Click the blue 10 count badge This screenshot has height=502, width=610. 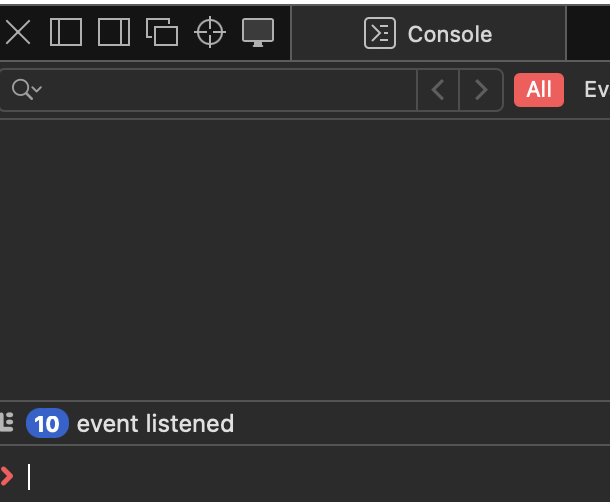click(46, 424)
